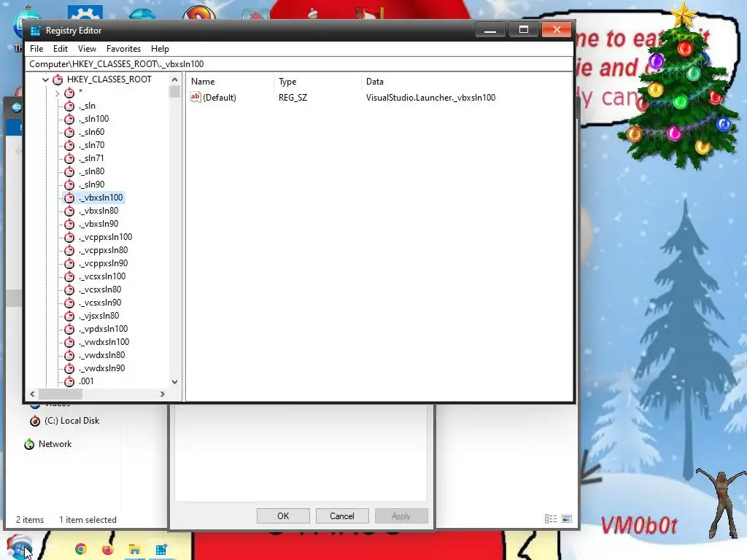
Task: Open the Edit menu in Registry Editor
Action: [x=60, y=49]
